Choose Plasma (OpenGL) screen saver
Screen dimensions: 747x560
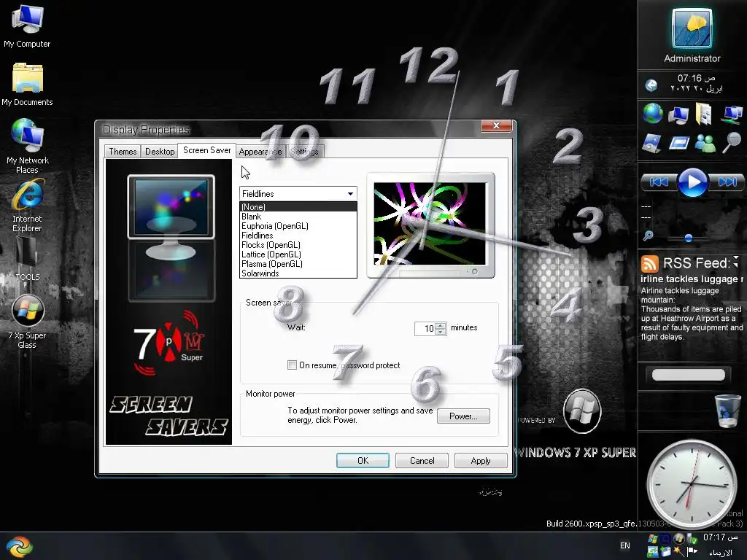[298, 264]
